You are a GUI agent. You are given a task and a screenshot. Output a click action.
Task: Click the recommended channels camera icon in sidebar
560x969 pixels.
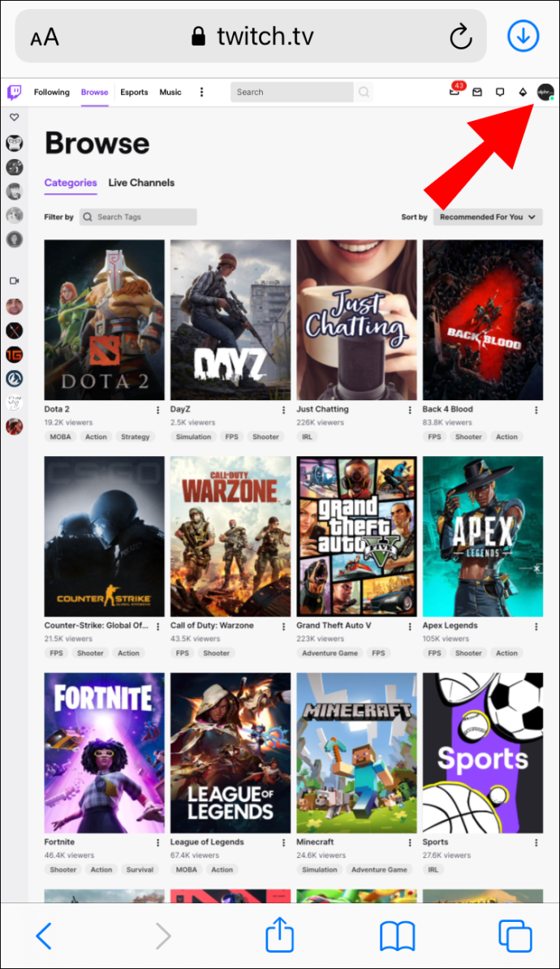click(x=15, y=281)
